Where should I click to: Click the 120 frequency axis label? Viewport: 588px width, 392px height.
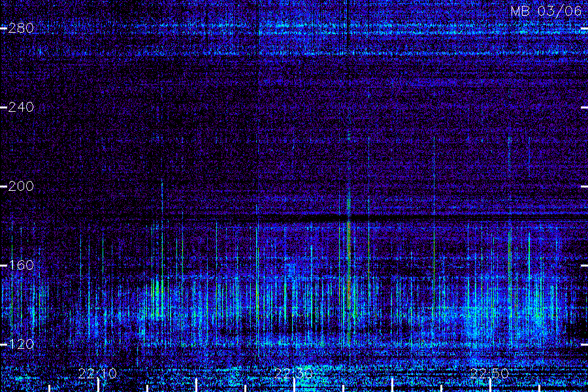[x=21, y=344]
